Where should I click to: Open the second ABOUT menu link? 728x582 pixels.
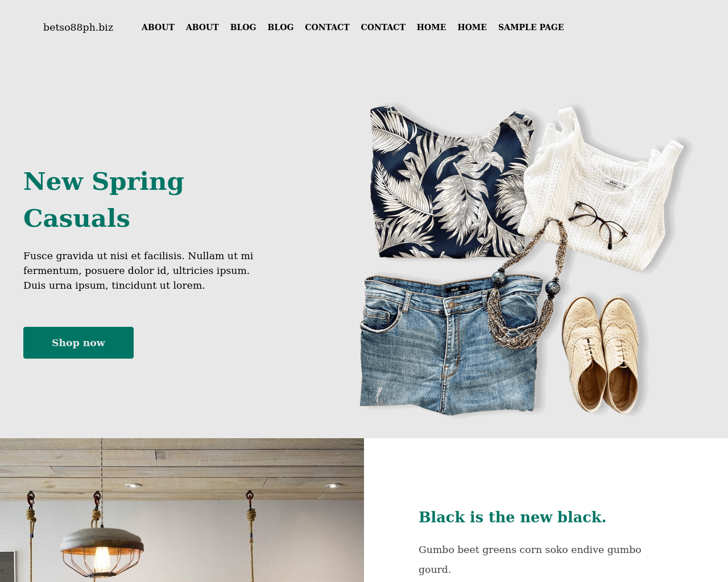pos(202,27)
